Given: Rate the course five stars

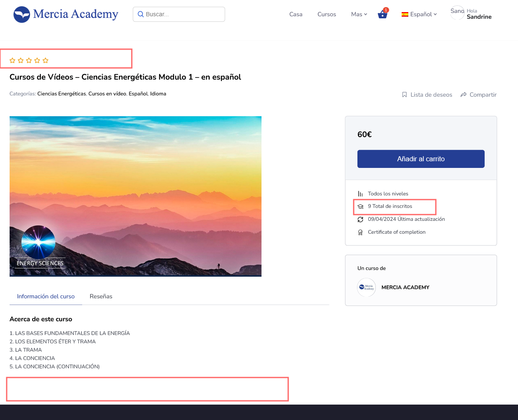Looking at the screenshot, I should [x=45, y=60].
